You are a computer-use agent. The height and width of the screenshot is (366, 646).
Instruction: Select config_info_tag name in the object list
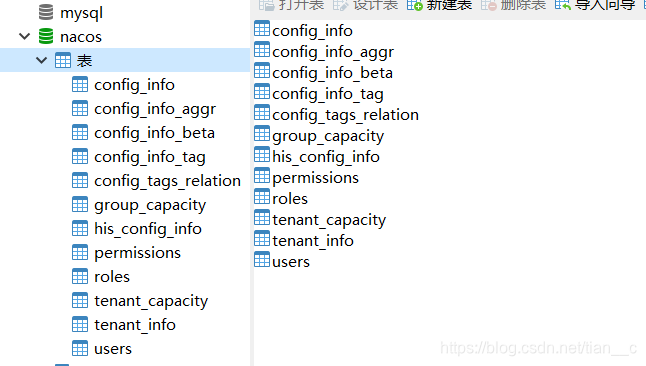(x=328, y=94)
